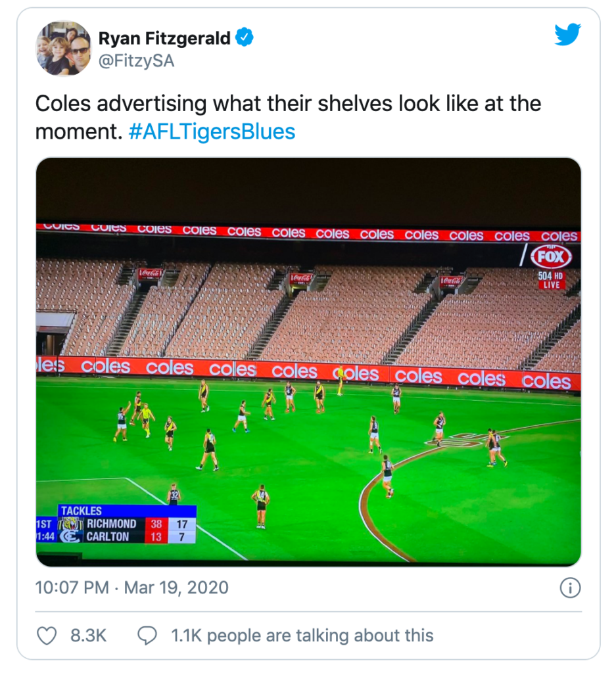The height and width of the screenshot is (673, 616).
Task: Click the Twitter bird logo
Action: (x=567, y=35)
